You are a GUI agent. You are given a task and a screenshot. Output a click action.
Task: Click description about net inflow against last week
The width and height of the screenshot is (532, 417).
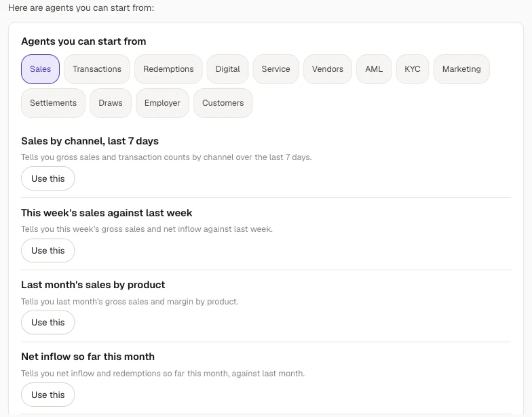click(x=147, y=229)
